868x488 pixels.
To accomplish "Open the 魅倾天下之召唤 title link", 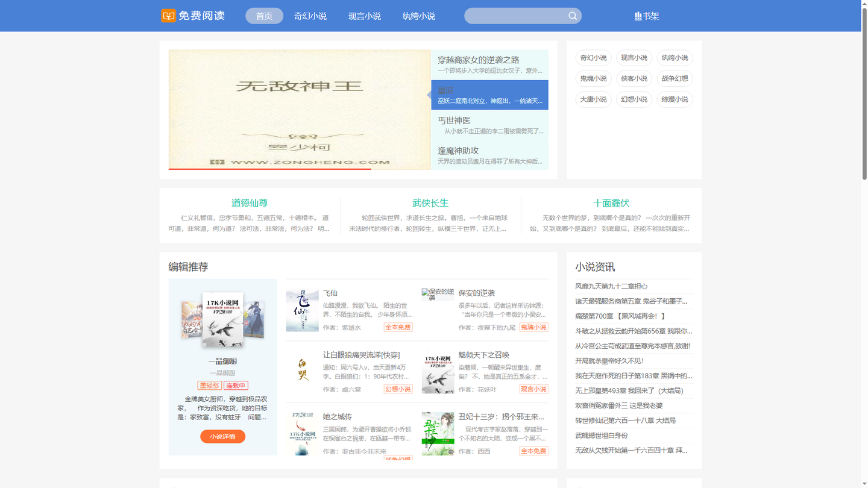I will click(x=483, y=355).
